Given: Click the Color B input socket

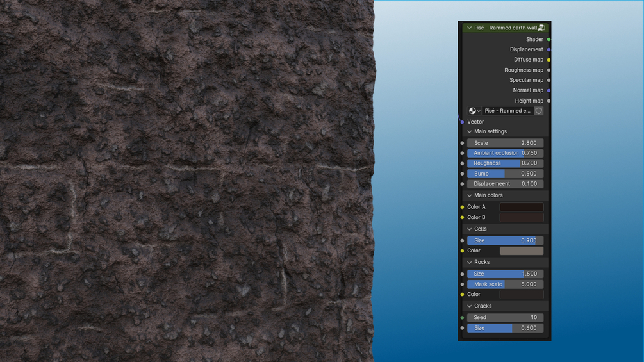Looking at the screenshot, I should pyautogui.click(x=462, y=218).
